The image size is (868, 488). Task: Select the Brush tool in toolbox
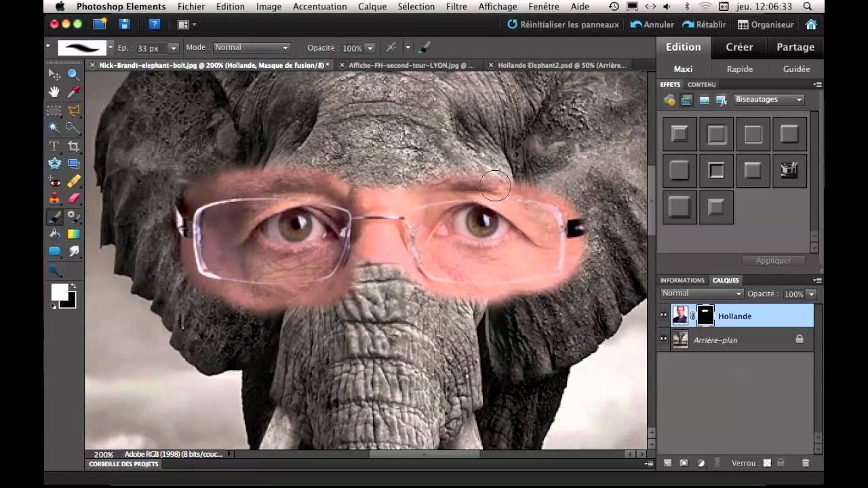point(54,217)
